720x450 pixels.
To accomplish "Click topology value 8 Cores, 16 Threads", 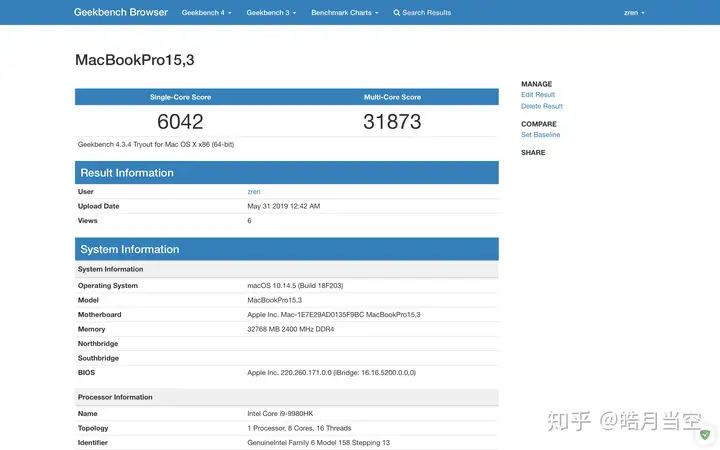I will pyautogui.click(x=299, y=428).
